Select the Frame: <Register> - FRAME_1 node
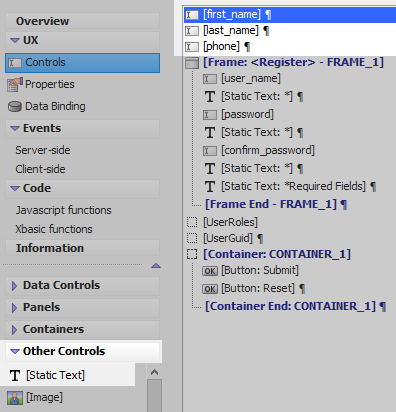 point(293,62)
